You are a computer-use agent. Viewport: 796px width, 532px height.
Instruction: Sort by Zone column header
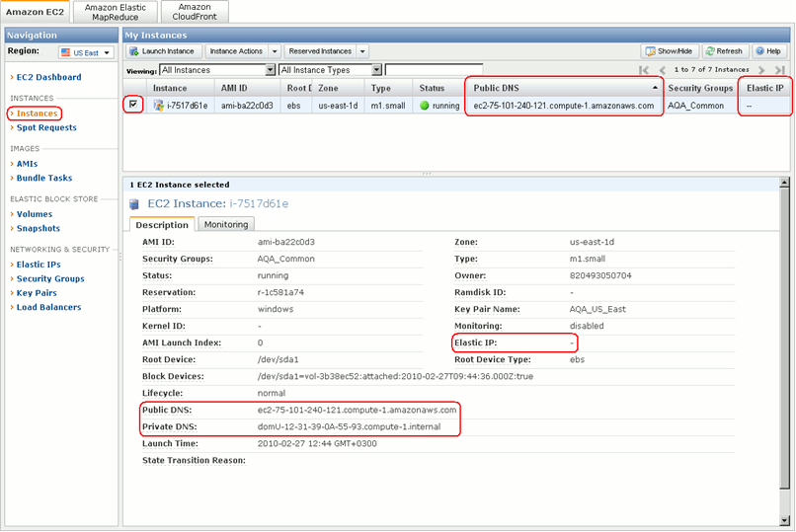(338, 88)
